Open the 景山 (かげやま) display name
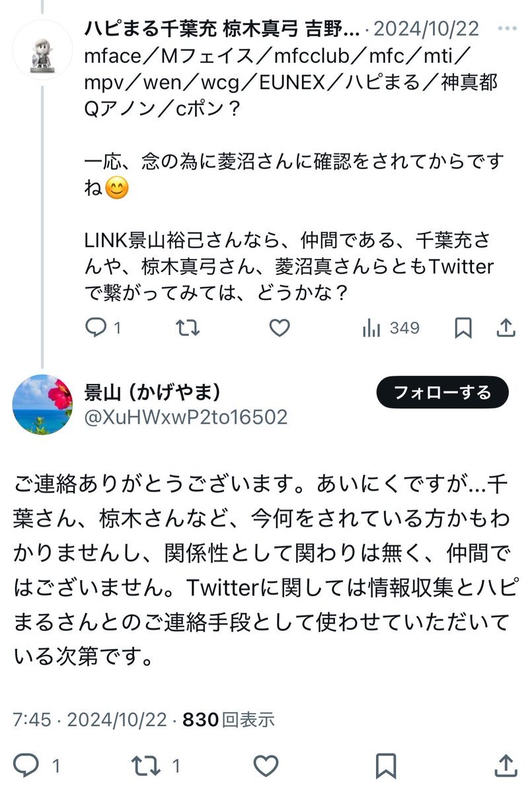The width and height of the screenshot is (532, 793). pos(153,393)
